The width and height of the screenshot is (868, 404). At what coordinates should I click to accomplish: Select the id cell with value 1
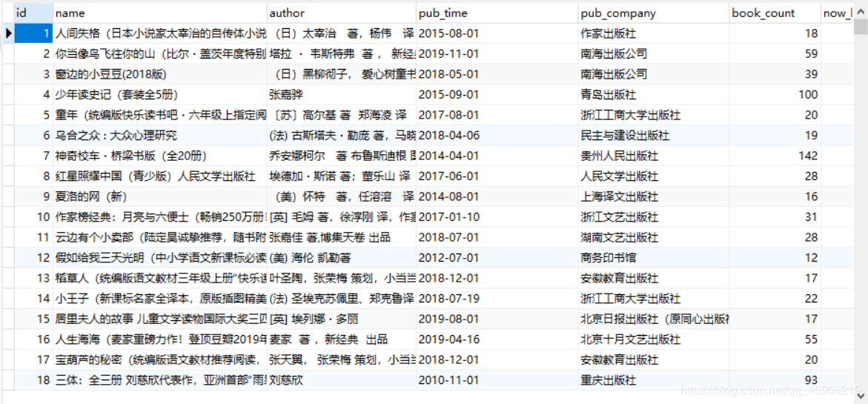coord(33,33)
